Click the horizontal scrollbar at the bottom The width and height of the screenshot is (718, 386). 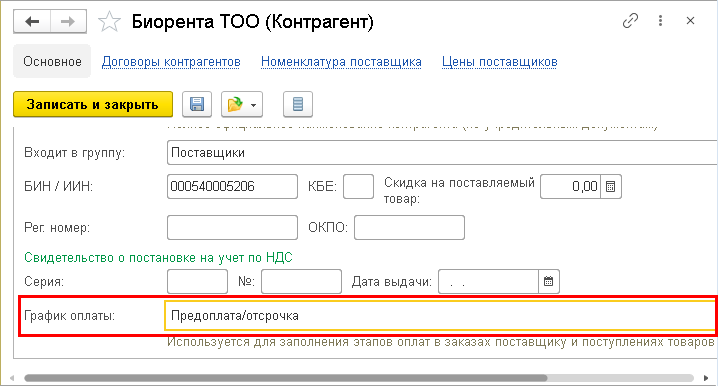click(286, 378)
